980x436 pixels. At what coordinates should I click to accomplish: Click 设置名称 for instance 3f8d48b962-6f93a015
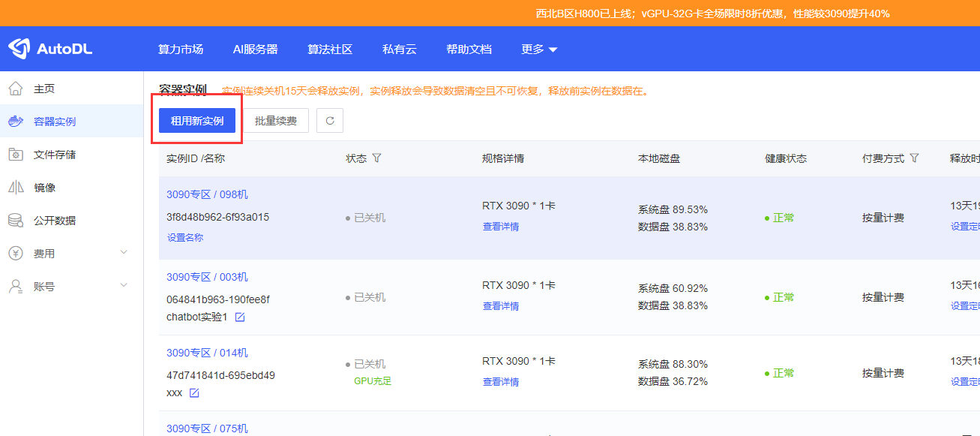(x=185, y=237)
